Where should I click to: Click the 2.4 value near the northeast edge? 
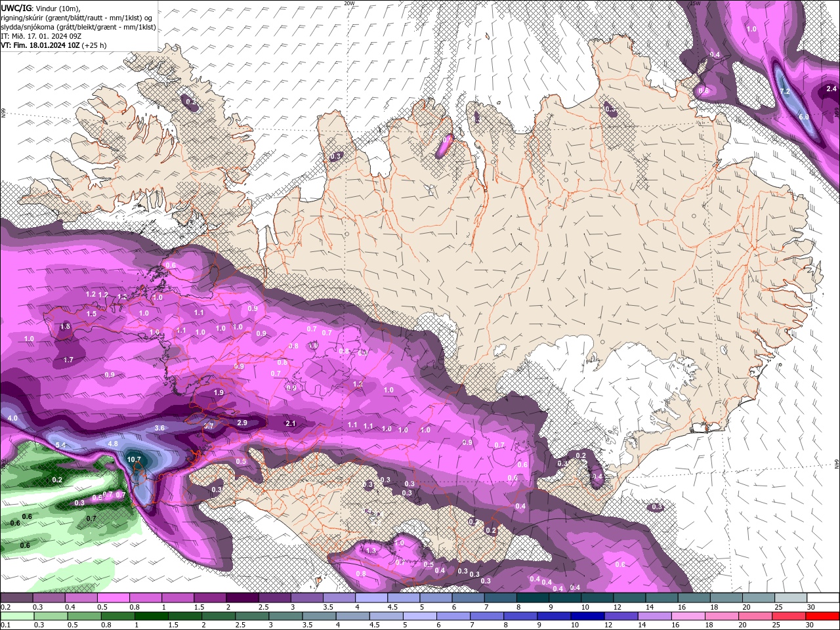coord(831,89)
